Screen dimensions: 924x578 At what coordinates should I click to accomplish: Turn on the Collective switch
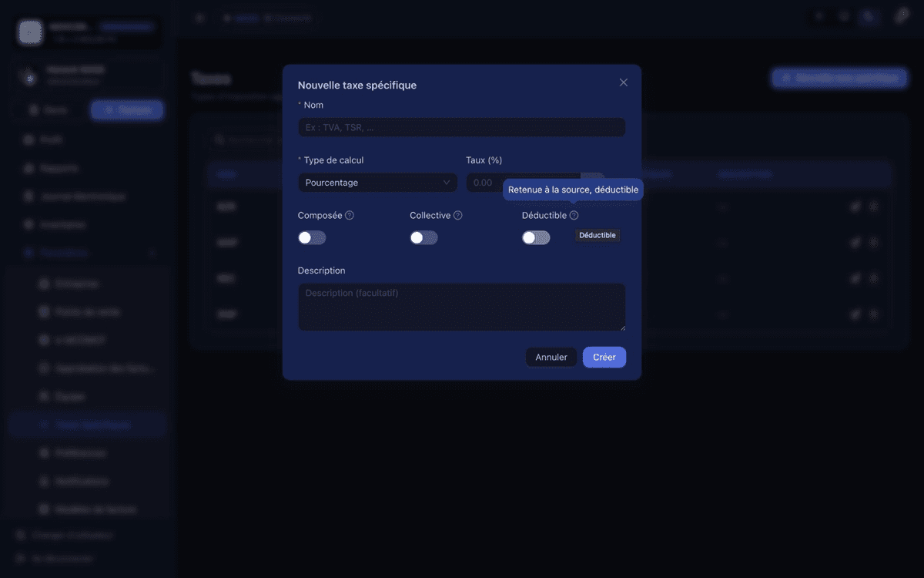point(423,237)
